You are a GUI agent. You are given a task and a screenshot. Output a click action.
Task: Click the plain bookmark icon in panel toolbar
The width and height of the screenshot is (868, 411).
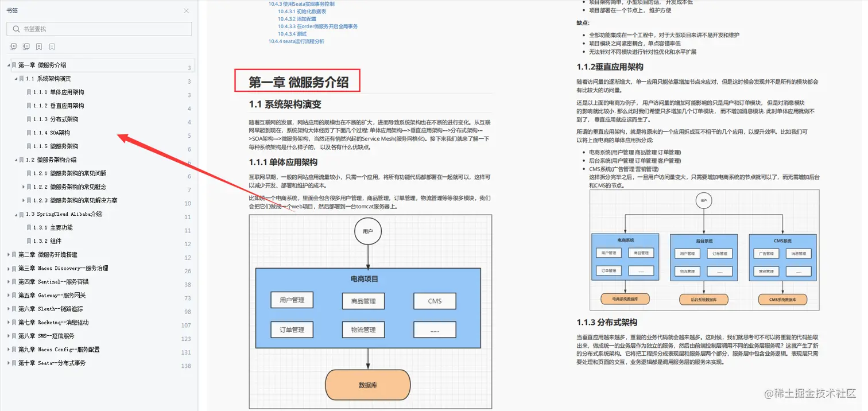(x=52, y=46)
